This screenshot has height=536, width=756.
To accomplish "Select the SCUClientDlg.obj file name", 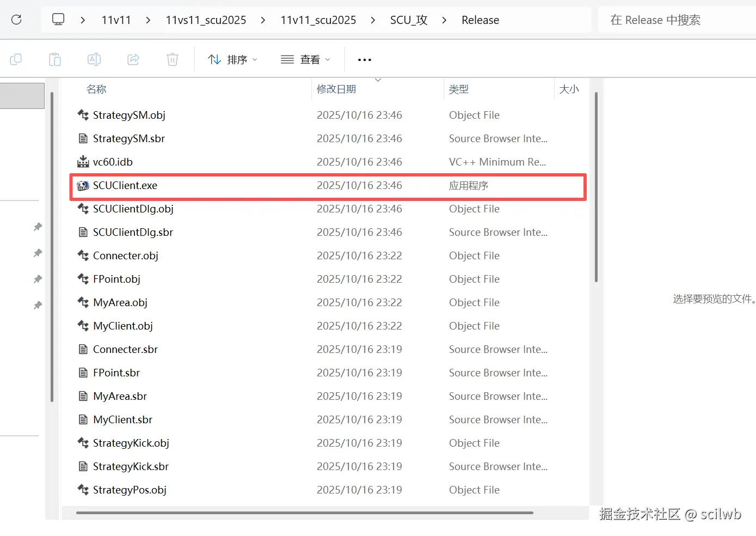I will [x=133, y=209].
